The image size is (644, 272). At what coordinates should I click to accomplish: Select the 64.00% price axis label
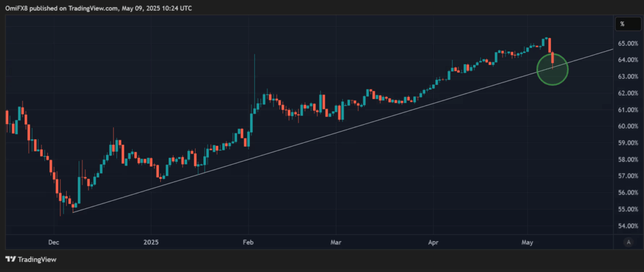click(628, 60)
